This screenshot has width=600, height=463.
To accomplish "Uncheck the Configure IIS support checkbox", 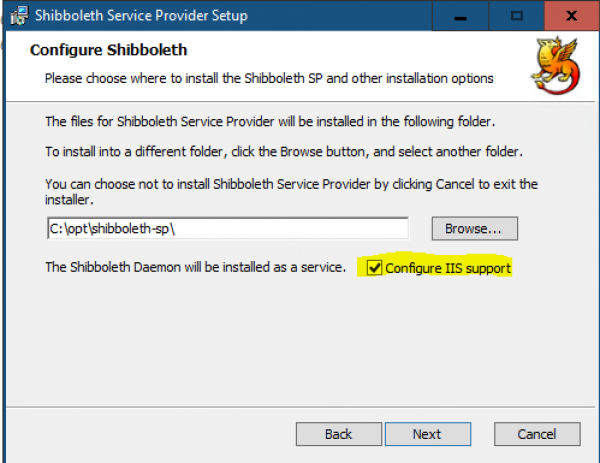I will (x=374, y=267).
